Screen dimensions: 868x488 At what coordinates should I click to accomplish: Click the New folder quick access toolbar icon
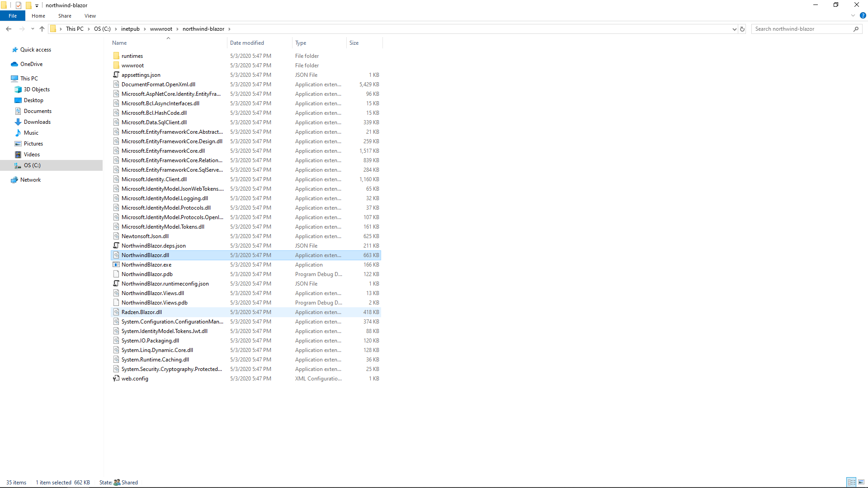point(28,5)
